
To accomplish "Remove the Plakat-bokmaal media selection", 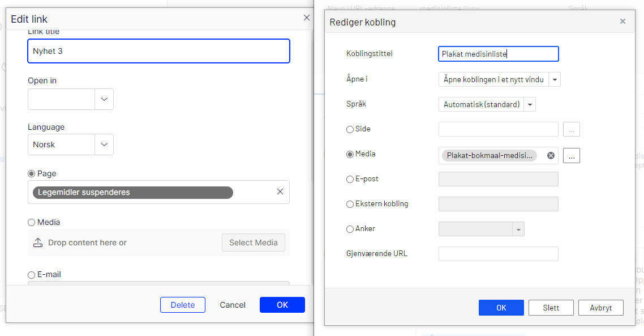I will pyautogui.click(x=551, y=156).
